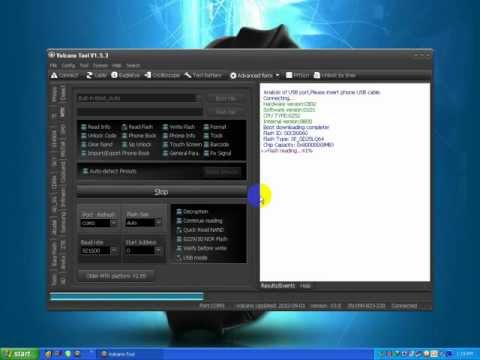
Task: Open the Port COM5 dropdown
Action: (114, 223)
